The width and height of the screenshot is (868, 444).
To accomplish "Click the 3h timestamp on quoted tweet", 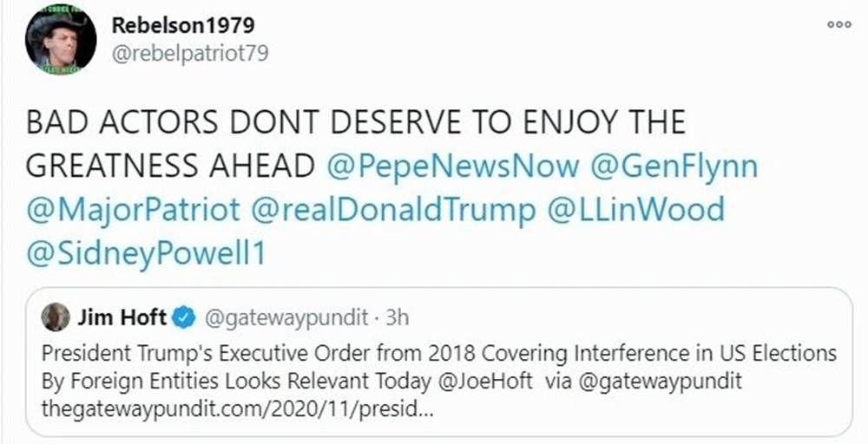I will 397,318.
